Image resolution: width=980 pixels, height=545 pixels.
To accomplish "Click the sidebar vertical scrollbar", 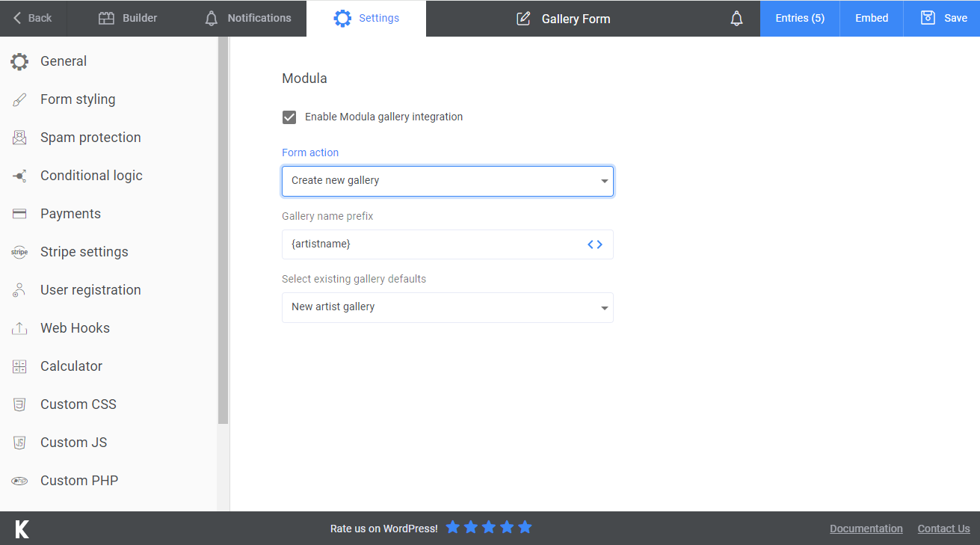I will point(223,232).
